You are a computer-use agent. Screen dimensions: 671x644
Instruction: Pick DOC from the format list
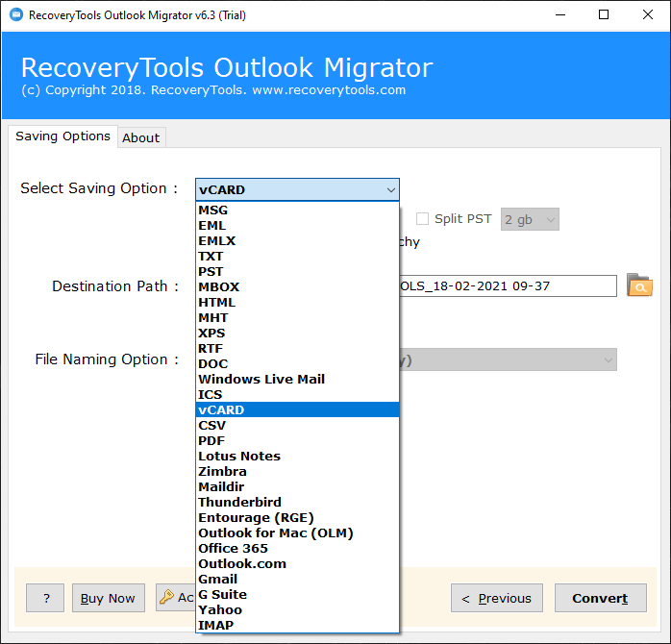click(x=297, y=364)
